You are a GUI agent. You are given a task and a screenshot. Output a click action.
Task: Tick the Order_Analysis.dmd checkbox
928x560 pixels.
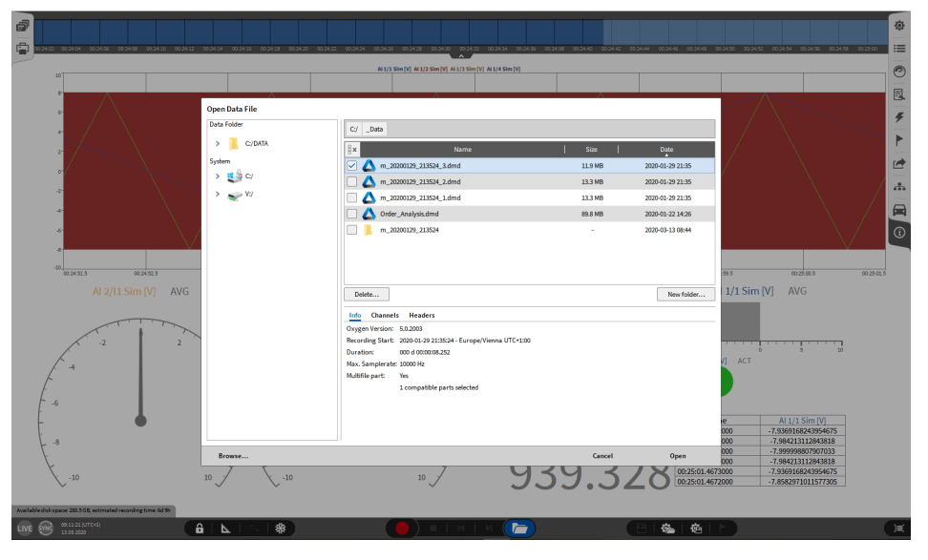coord(352,214)
